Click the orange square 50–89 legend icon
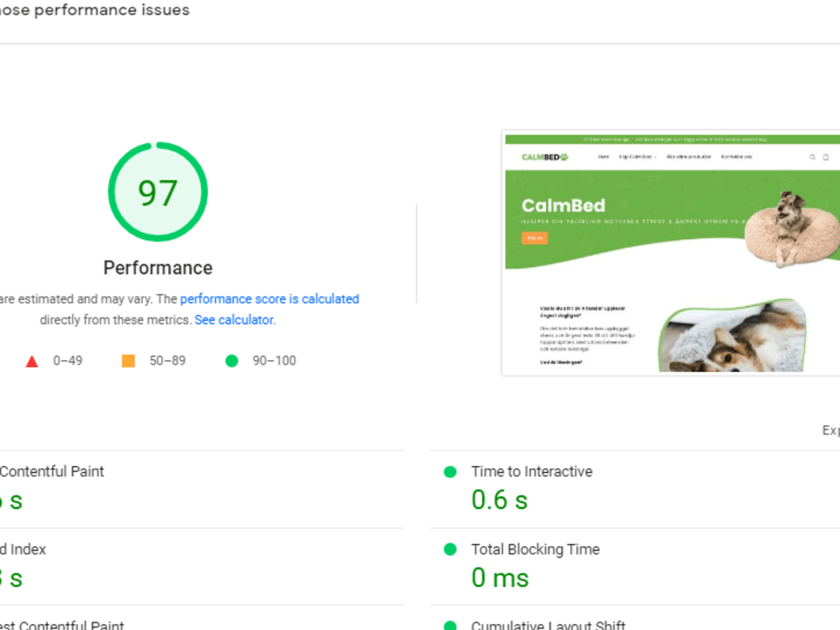 coord(129,361)
